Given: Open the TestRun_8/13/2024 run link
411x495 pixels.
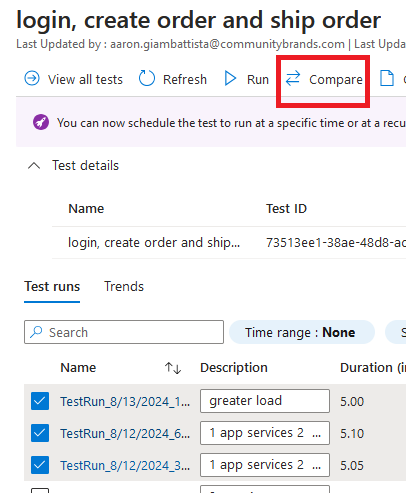Looking at the screenshot, I should 125,401.
